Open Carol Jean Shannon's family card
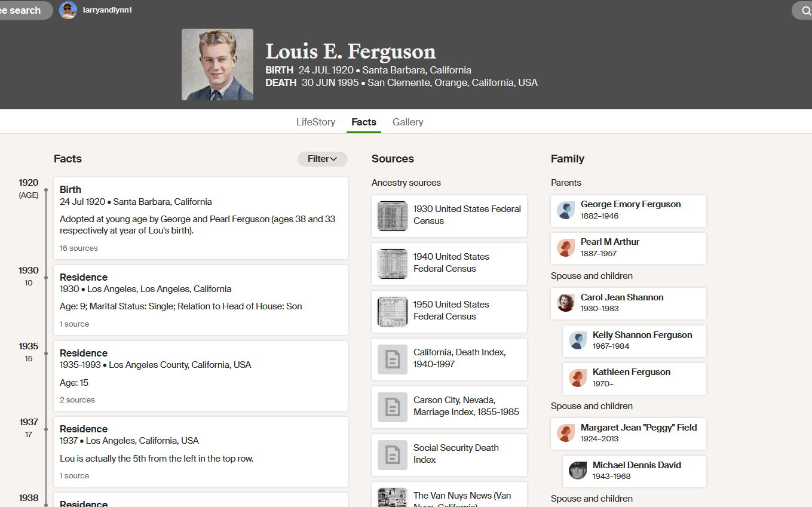The height and width of the screenshot is (507, 812). pos(629,303)
